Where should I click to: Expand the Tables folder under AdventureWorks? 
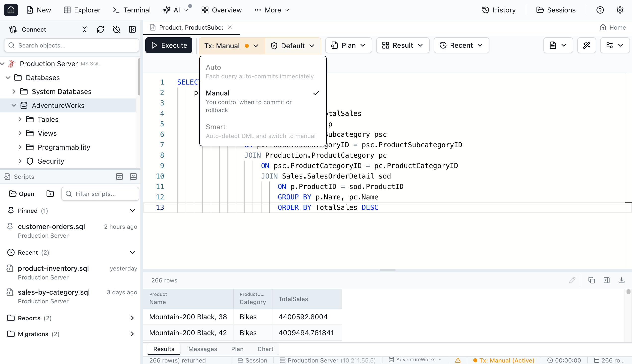(48, 119)
